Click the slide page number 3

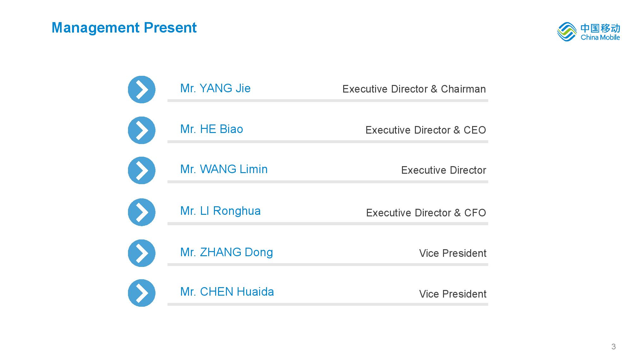[613, 347]
